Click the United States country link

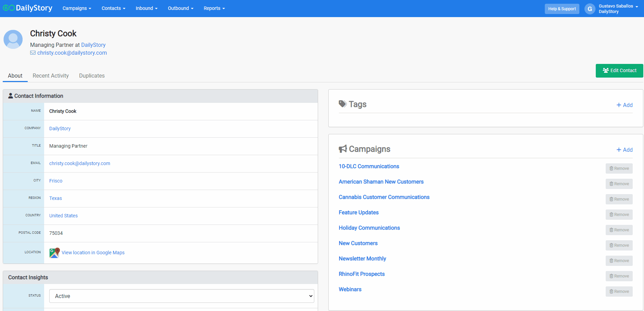coord(63,216)
